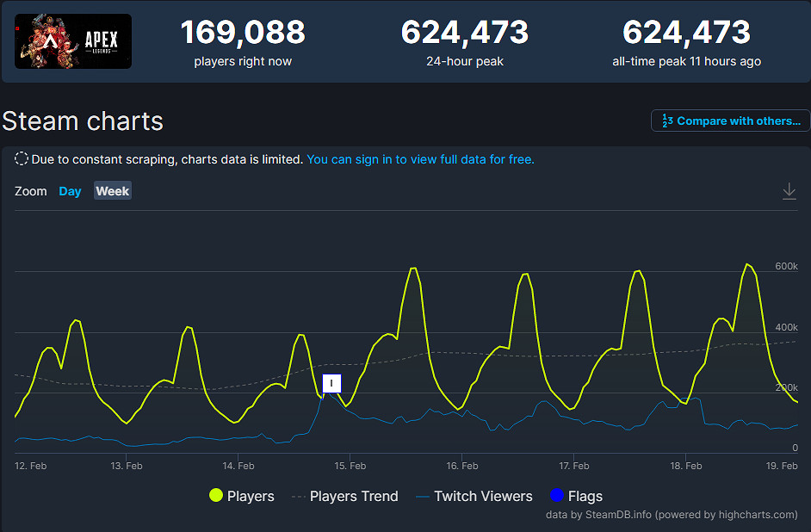
Task: Toggle the Players series visibility
Action: tap(251, 496)
